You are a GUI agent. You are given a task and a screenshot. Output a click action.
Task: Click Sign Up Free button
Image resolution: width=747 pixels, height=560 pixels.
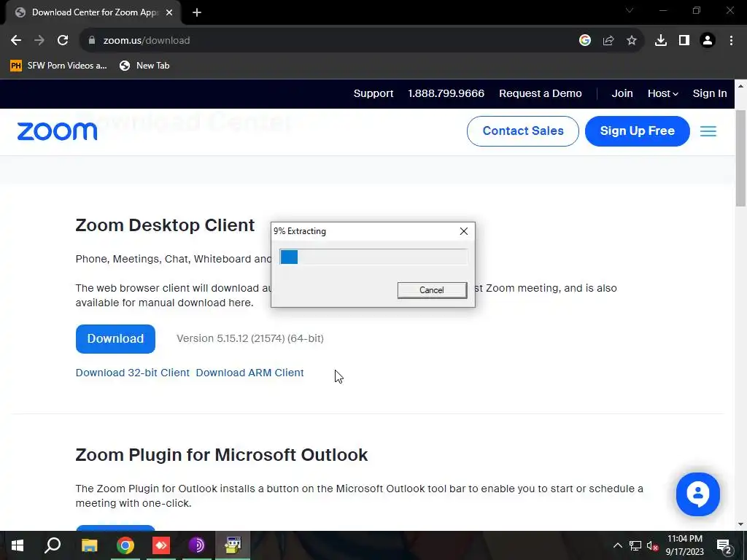pyautogui.click(x=637, y=131)
